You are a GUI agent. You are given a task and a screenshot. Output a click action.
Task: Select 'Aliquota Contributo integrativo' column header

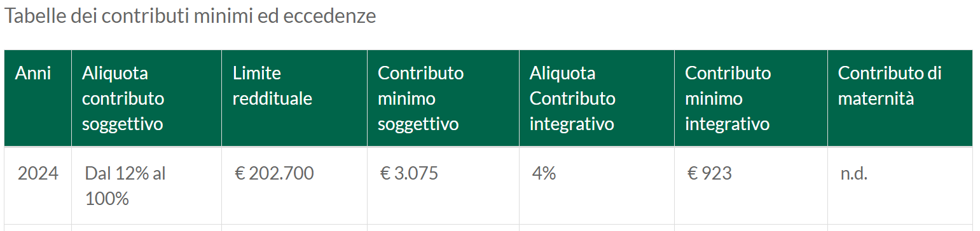point(597,98)
